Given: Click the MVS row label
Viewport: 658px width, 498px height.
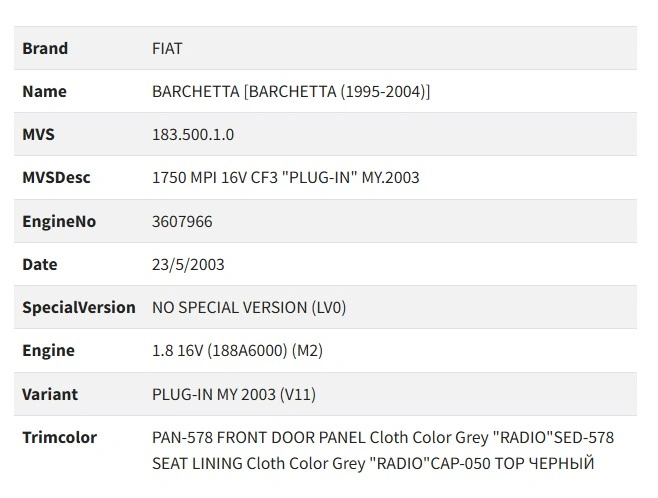Looking at the screenshot, I should (x=38, y=134).
